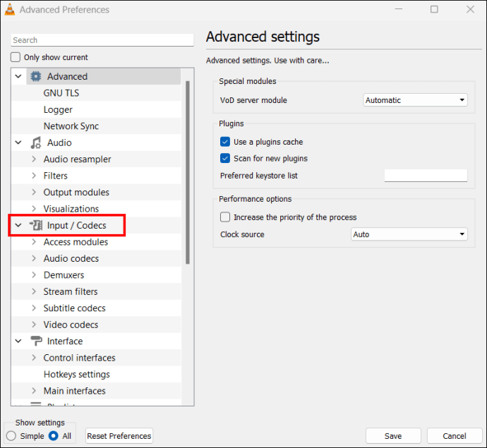Screen dimensions: 487x448
Task: Expand the Audio resampler node
Action: coord(34,159)
